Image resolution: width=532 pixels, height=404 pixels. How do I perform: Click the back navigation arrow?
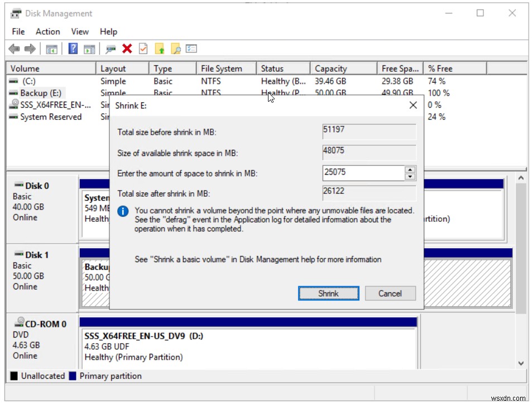(x=14, y=49)
